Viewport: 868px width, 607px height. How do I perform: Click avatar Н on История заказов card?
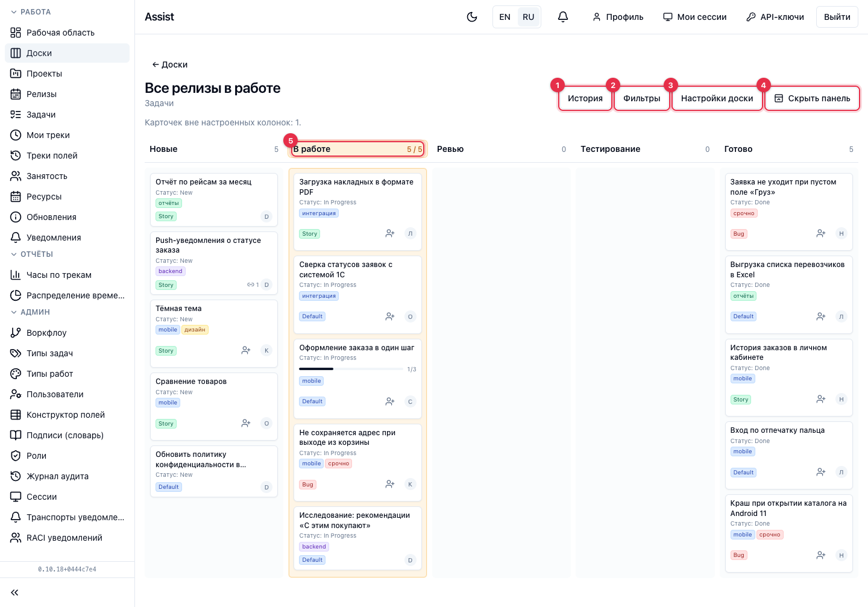pyautogui.click(x=841, y=399)
